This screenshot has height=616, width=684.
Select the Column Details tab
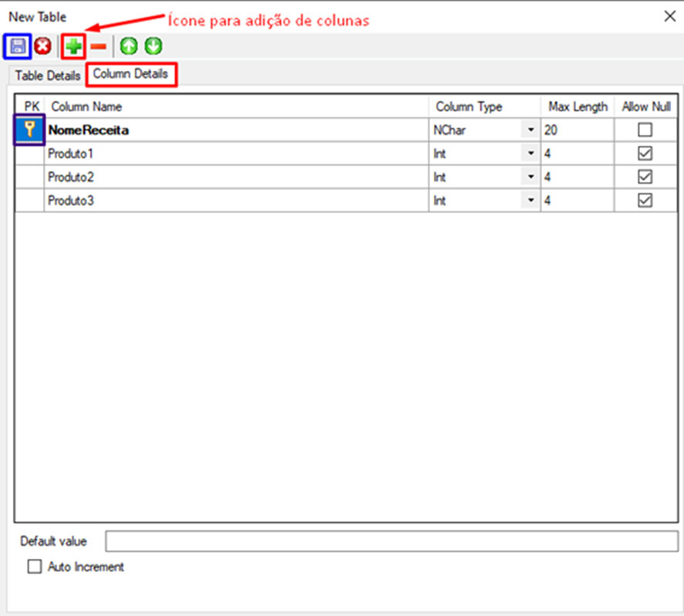(130, 74)
